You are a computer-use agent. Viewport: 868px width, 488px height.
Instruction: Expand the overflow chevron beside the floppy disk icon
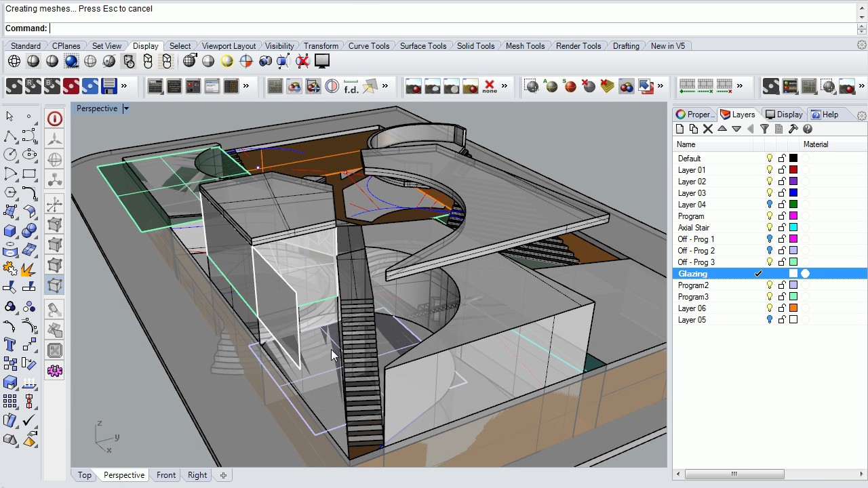coord(124,86)
